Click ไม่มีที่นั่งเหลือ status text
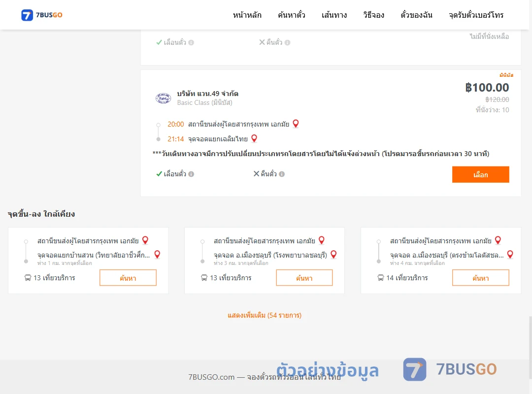 pos(489,36)
